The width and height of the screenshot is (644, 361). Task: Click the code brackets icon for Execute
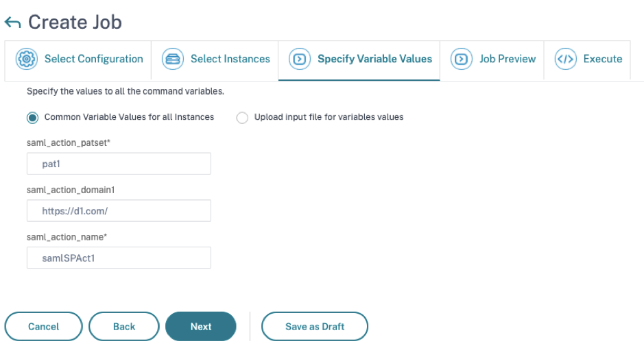(565, 59)
